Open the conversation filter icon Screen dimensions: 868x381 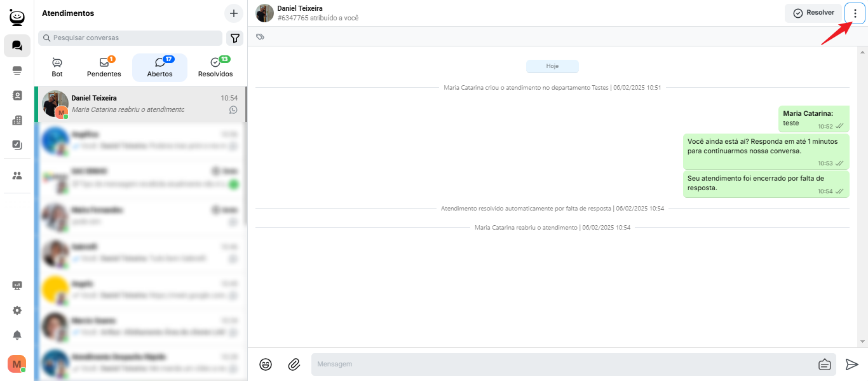pyautogui.click(x=235, y=38)
